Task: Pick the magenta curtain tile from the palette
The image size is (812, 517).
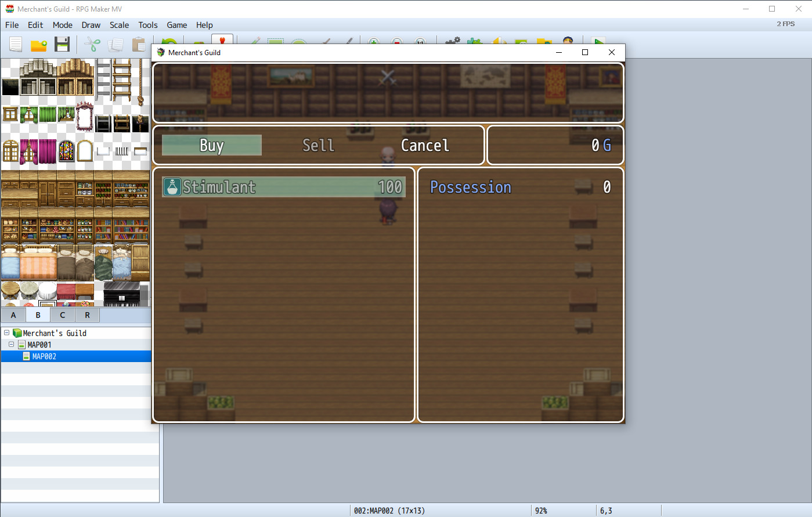Action: coord(47,151)
